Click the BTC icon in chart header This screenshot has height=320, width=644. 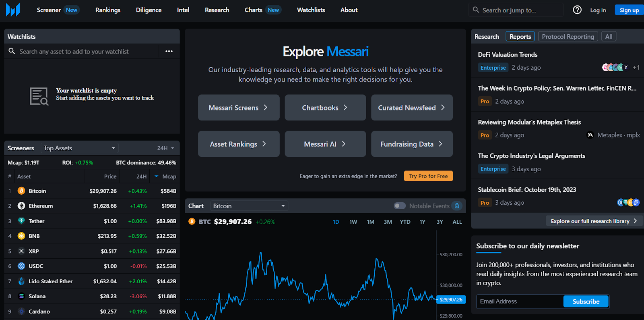pyautogui.click(x=192, y=221)
